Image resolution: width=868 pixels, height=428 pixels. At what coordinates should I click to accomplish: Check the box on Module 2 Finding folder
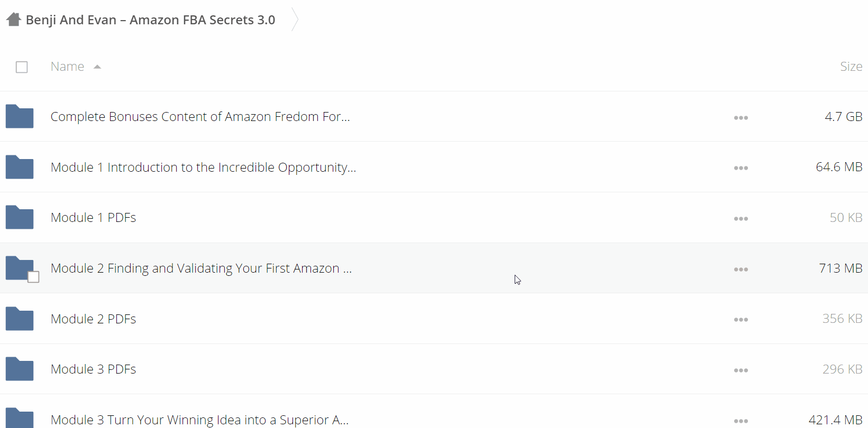click(33, 277)
